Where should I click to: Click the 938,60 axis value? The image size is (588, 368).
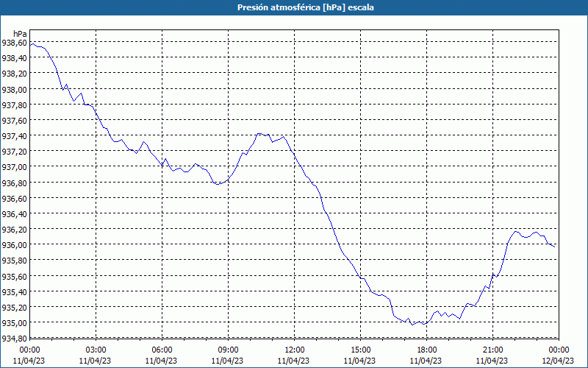[14, 43]
